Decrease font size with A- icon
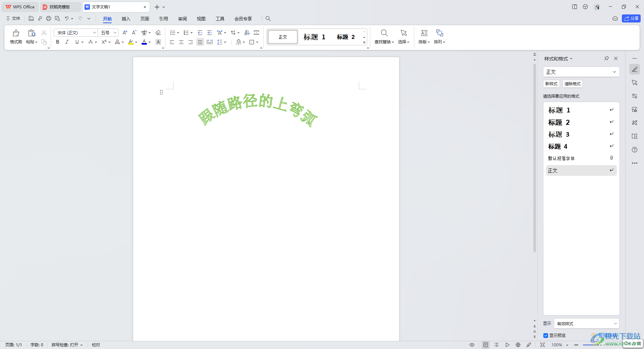 [134, 33]
